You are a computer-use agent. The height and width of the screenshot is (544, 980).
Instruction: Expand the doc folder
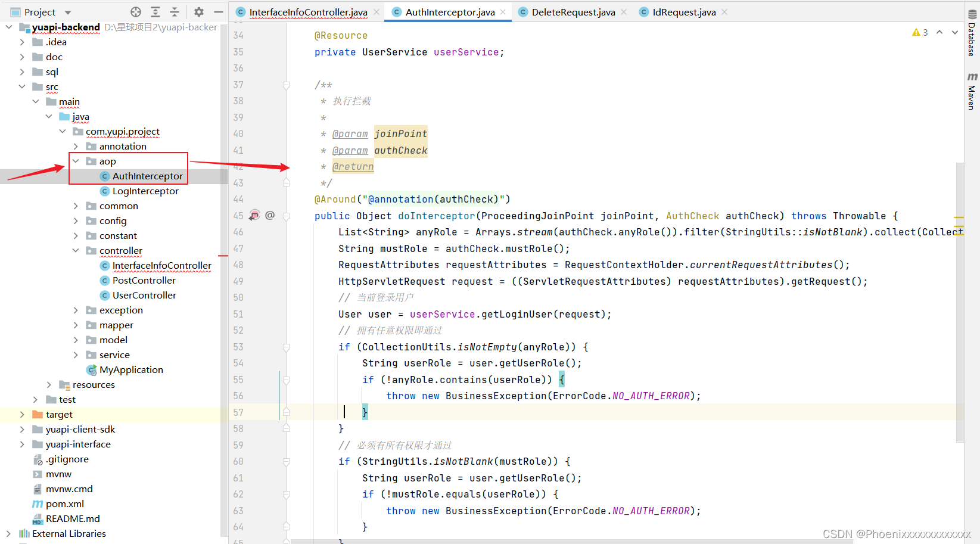[x=22, y=57]
